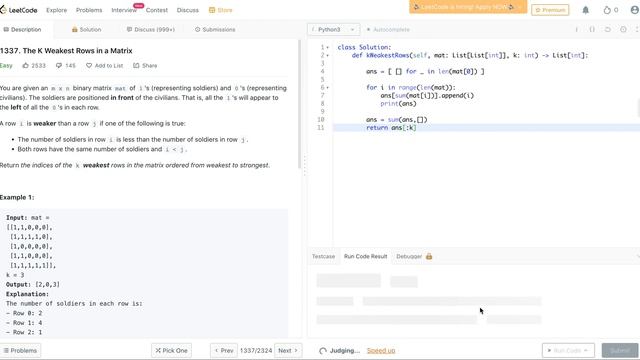Click the Debugger lock icon
Image resolution: width=640 pixels, height=360 pixels.
pos(429,256)
